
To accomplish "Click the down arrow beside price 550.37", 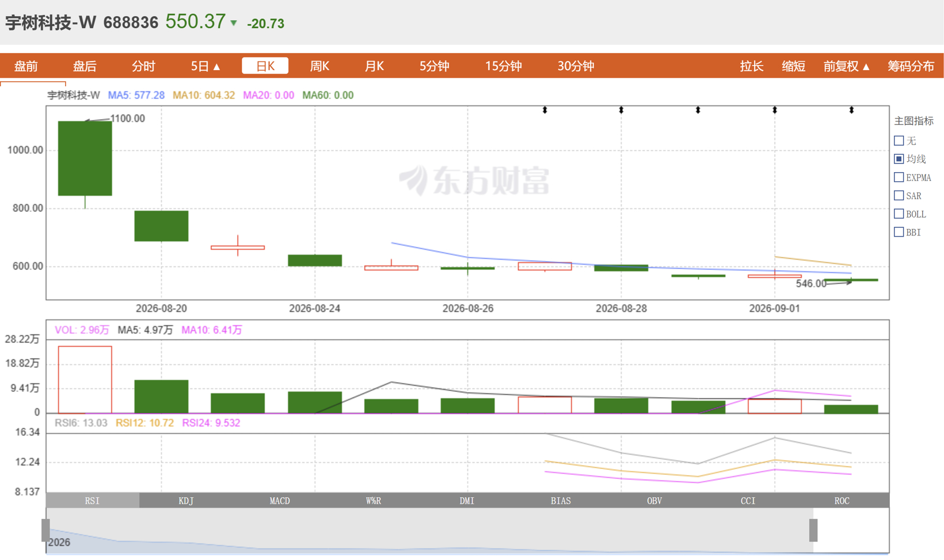I will (x=234, y=23).
